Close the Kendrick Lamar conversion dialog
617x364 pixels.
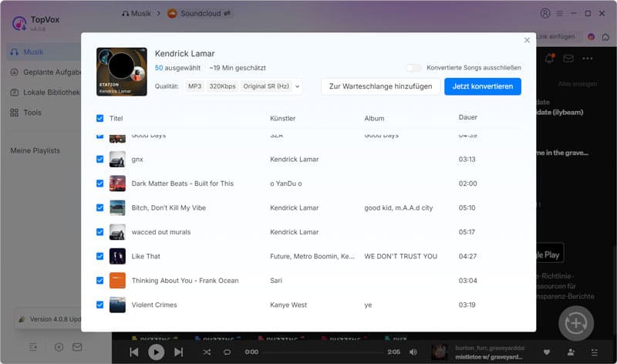527,40
